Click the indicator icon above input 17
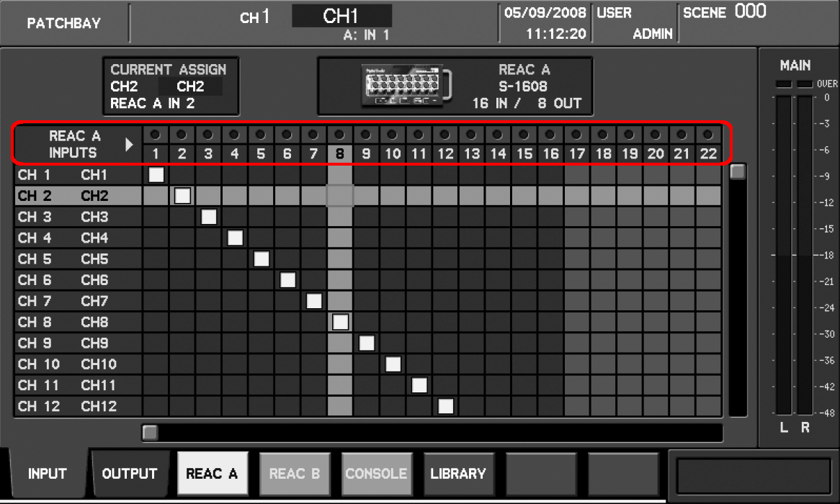The height and width of the screenshot is (504, 840). pos(577,135)
